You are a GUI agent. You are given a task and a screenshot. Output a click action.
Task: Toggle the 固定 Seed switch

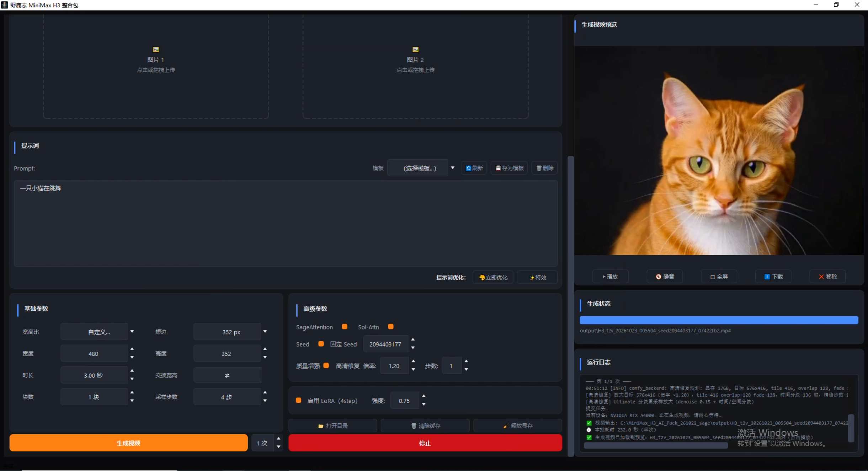(321, 344)
